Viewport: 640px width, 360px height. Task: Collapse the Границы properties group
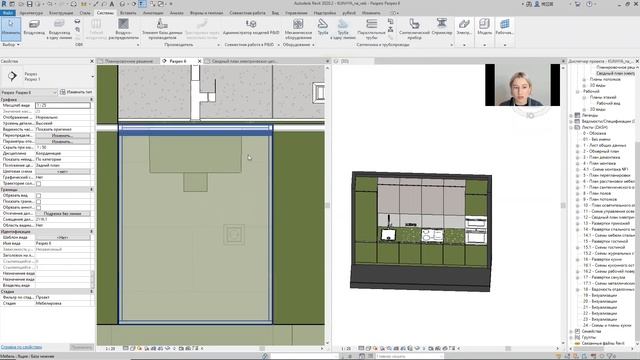[91, 189]
